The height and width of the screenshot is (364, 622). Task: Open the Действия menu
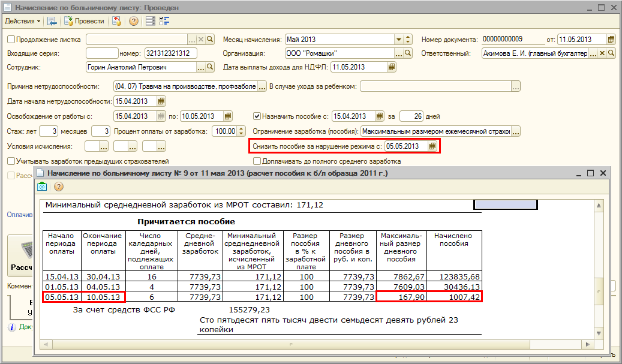coord(22,21)
